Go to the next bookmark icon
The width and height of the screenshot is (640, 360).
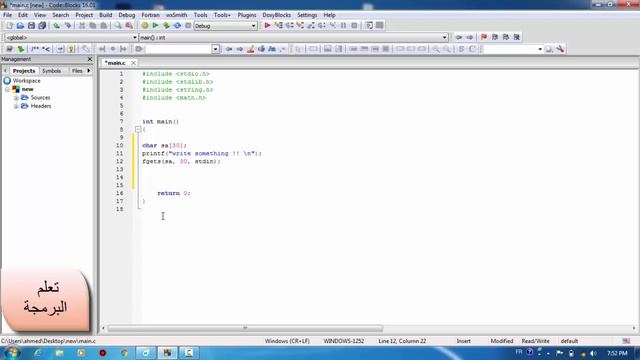[x=506, y=37]
